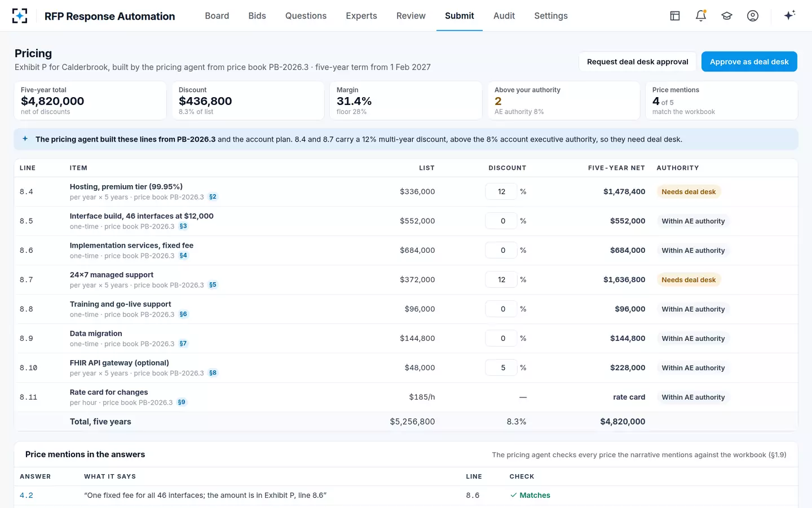Screen dimensions: 812x508
Task: Open the §2 price book reference on Hosting line
Action: click(213, 197)
